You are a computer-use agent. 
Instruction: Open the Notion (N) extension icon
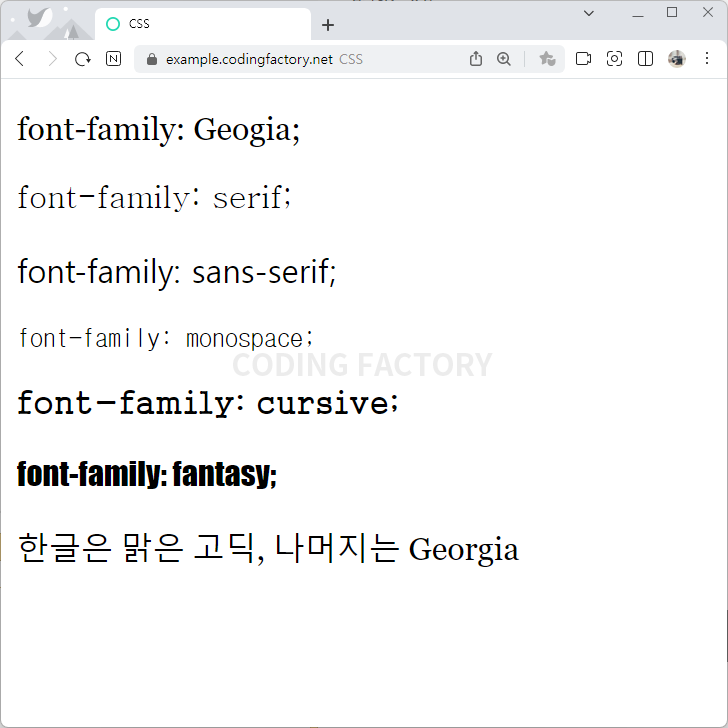click(x=114, y=59)
